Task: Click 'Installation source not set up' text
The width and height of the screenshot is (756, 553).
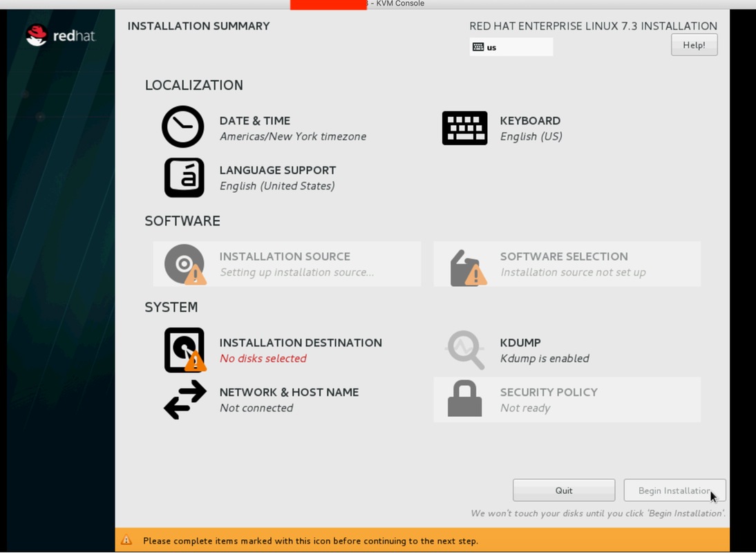Action: (573, 272)
